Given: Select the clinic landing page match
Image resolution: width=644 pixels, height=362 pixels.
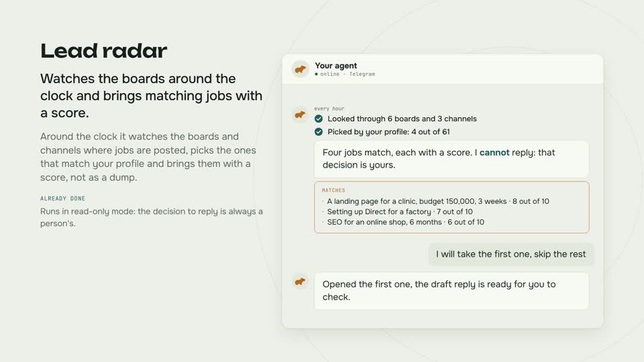Looking at the screenshot, I should pos(438,202).
